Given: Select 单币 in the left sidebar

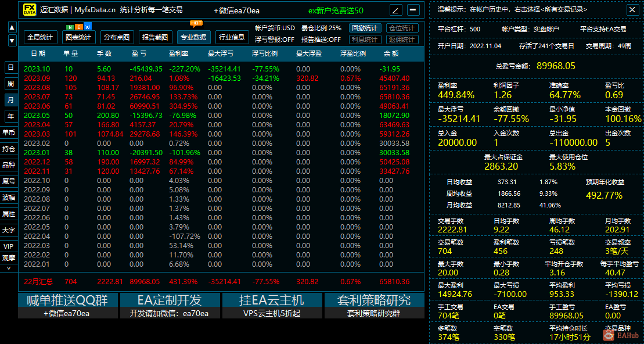Looking at the screenshot, I should [x=9, y=132].
